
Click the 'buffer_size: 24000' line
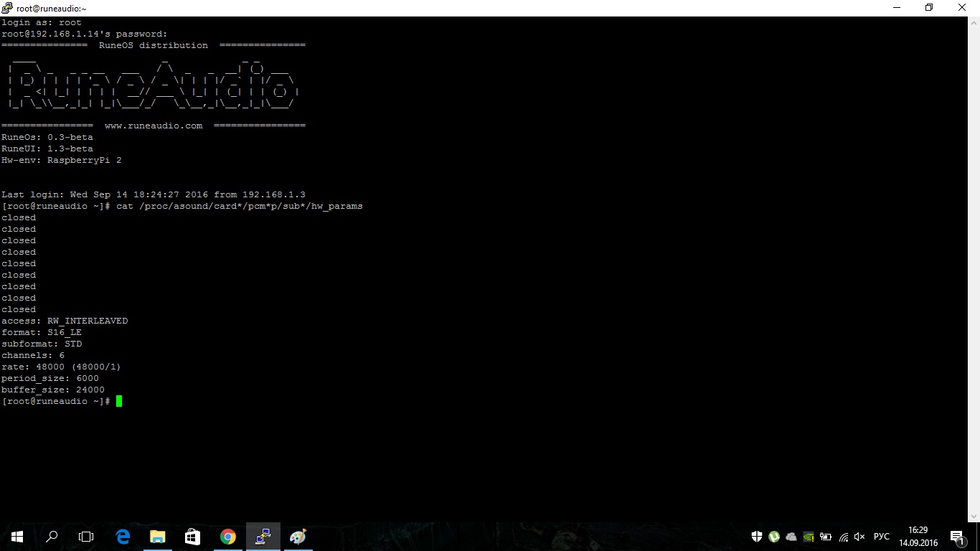point(53,390)
